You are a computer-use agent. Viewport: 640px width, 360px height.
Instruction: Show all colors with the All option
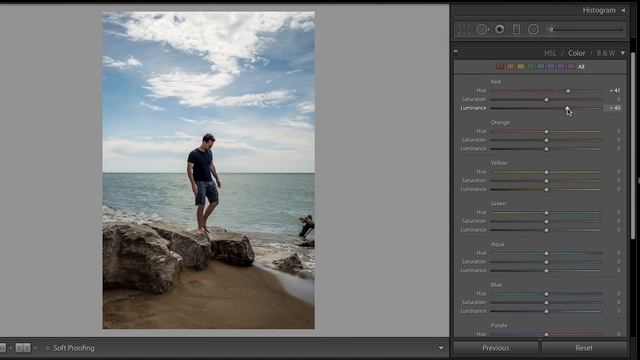pos(581,67)
